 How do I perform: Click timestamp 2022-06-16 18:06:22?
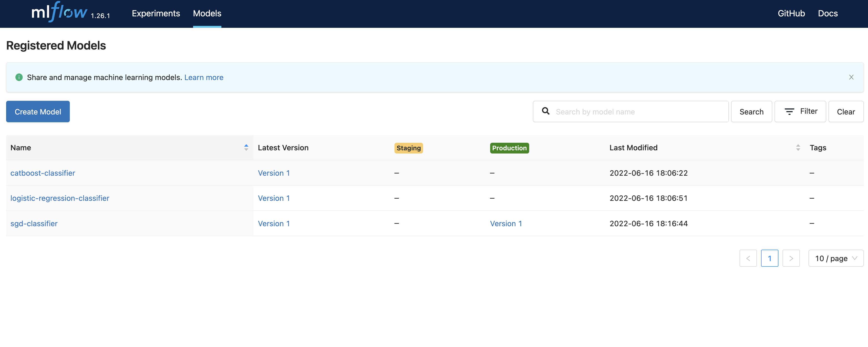point(648,173)
